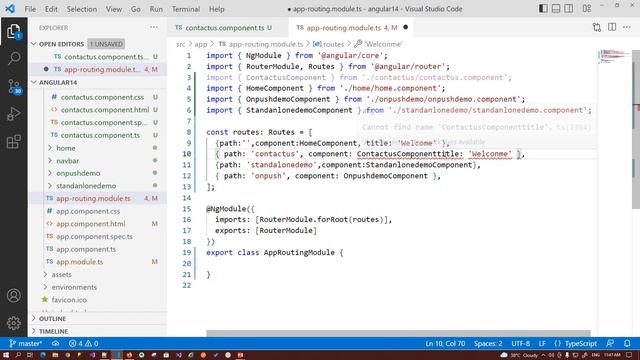This screenshot has width=640, height=360.
Task: Open the Run and Debug view
Action: tap(13, 114)
